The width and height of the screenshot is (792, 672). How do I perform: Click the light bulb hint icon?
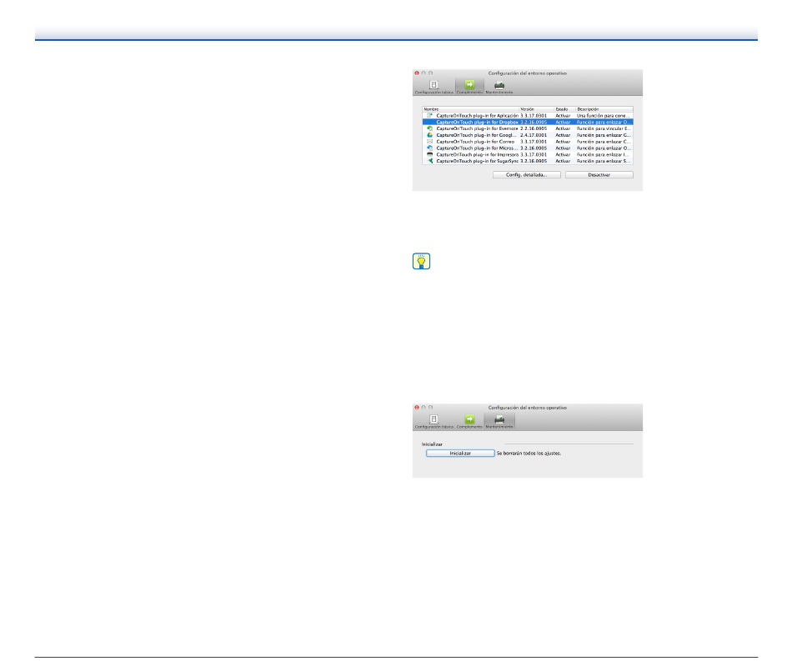[421, 261]
